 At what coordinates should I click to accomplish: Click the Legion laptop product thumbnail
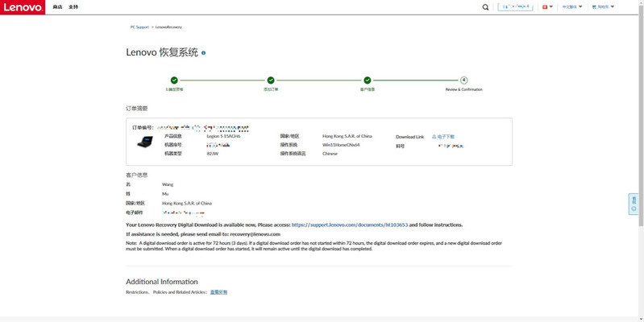point(146,142)
